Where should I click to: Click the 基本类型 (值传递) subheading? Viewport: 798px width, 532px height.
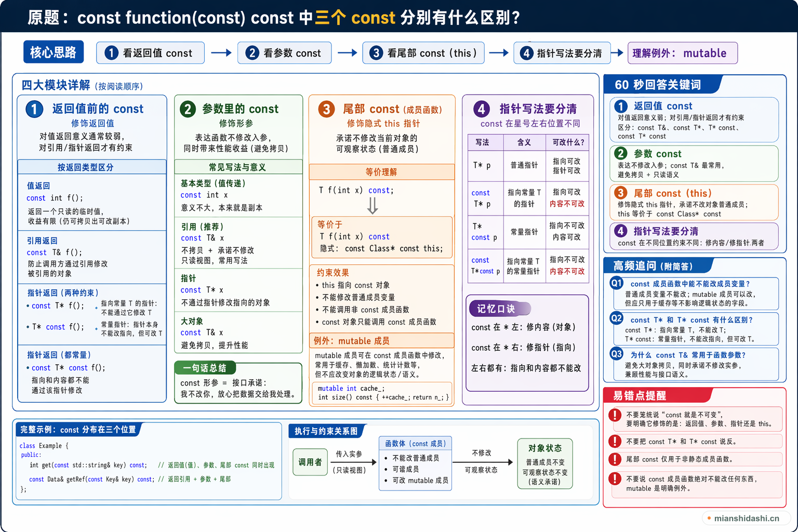click(213, 183)
